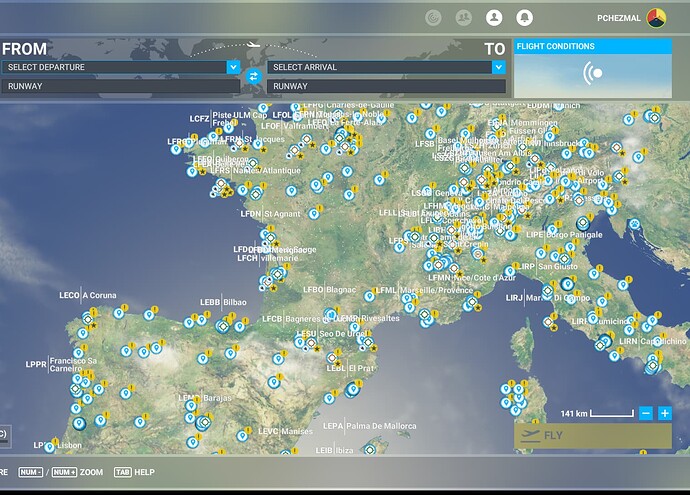
Task: Open the multiplayer friends icon
Action: click(463, 18)
